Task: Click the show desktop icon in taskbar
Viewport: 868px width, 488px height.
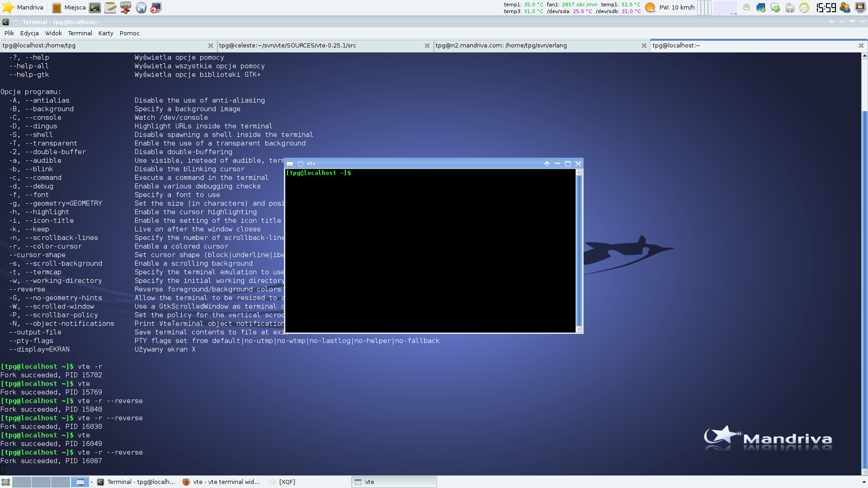Action: click(6, 482)
